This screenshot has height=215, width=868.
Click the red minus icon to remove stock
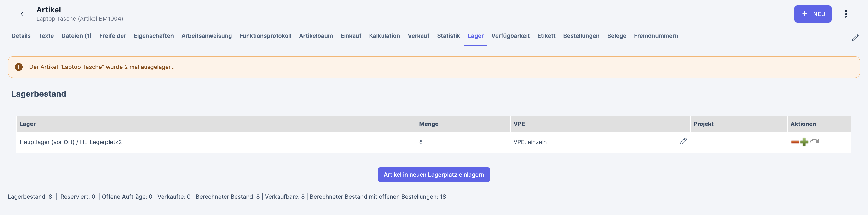795,142
